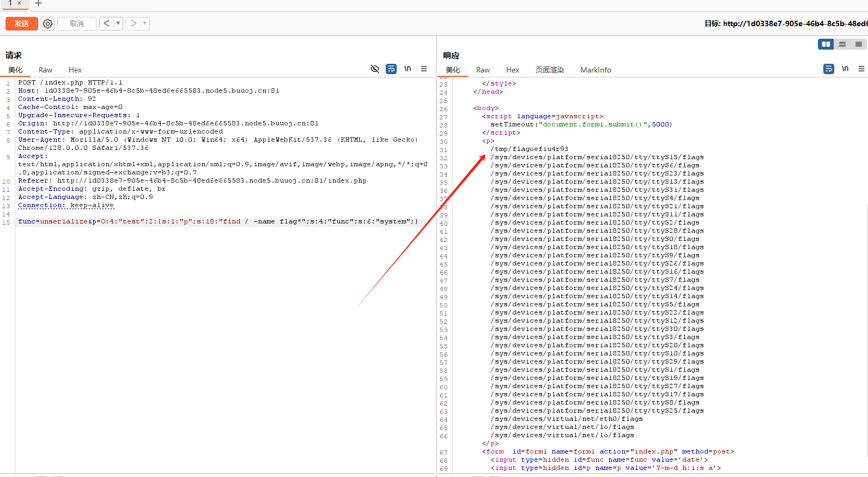Switch response view to Raw tab
The height and width of the screenshot is (477, 868).
(483, 70)
